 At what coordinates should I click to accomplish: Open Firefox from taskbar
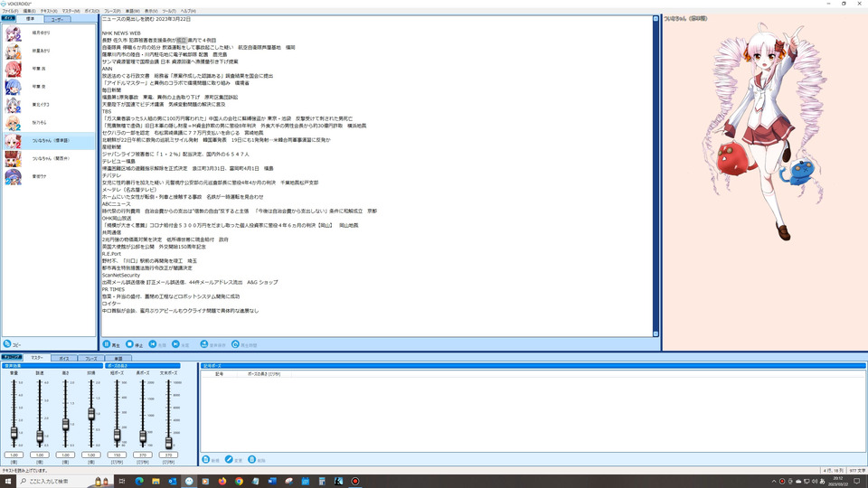coord(222,482)
